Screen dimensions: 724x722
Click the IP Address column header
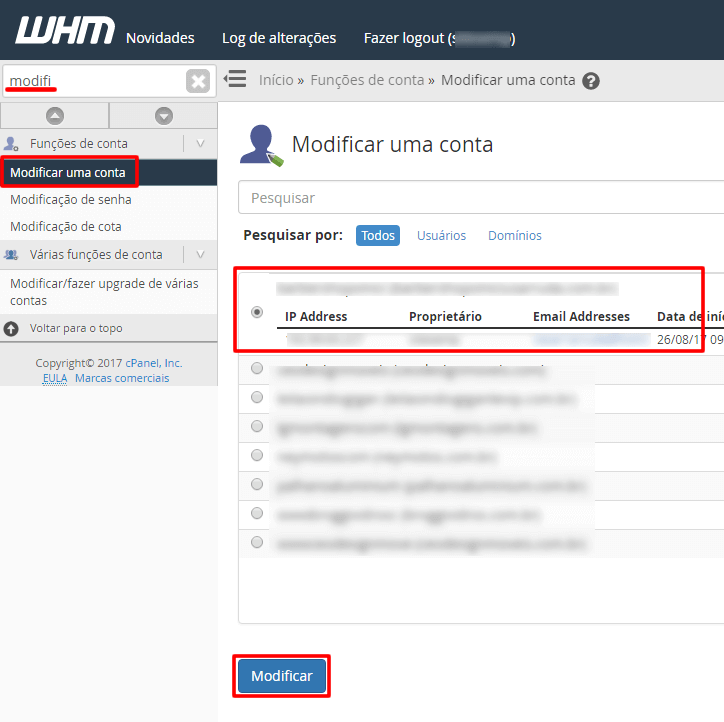tap(316, 317)
